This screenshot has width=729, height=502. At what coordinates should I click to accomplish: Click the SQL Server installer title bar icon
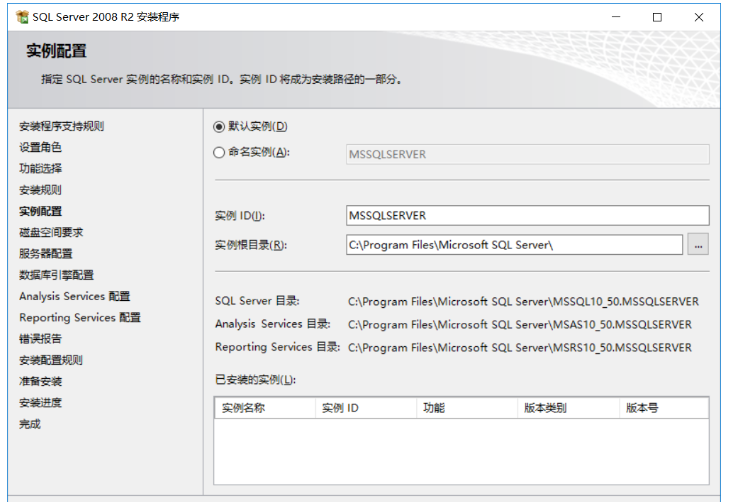tap(22, 17)
